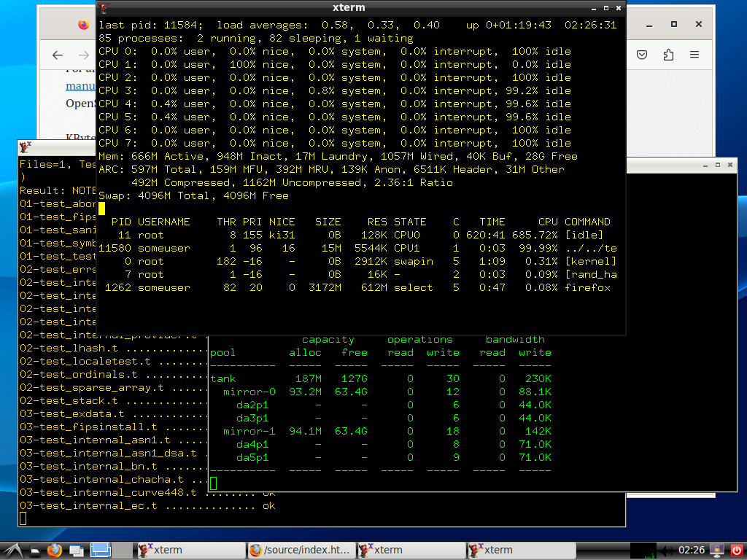Go back using Firefox back arrow
Screen dimensions: 747x560
tap(58, 55)
